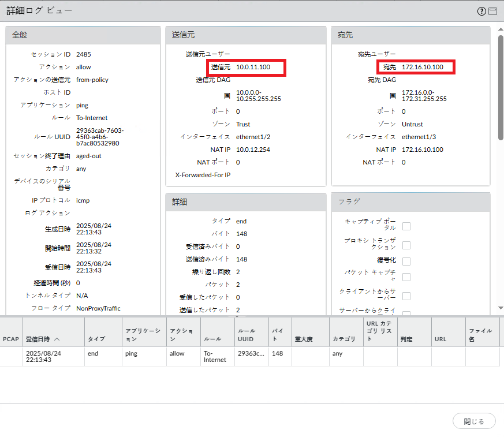Click the splitter collapse handle above log table
Viewport: 504px width, 437px height.
[236, 316]
